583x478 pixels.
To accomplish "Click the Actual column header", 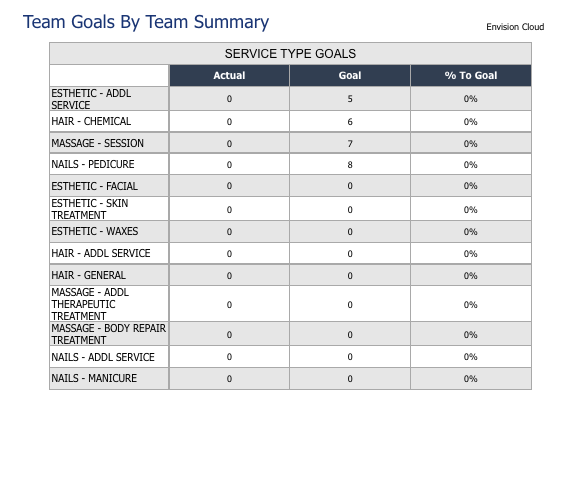I will point(229,75).
